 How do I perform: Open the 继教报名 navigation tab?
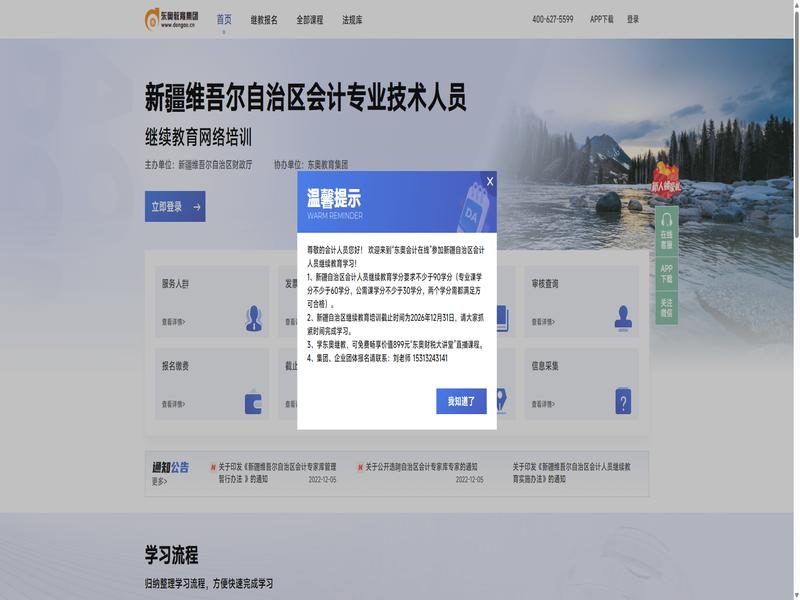click(x=264, y=19)
